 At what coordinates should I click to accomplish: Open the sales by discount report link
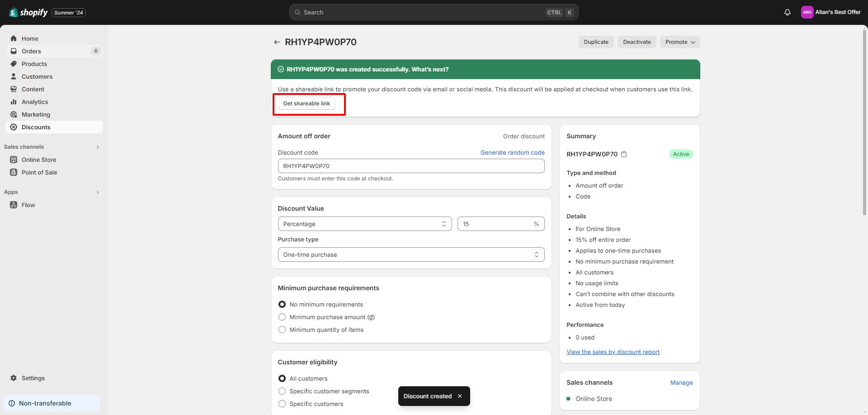[x=613, y=352]
